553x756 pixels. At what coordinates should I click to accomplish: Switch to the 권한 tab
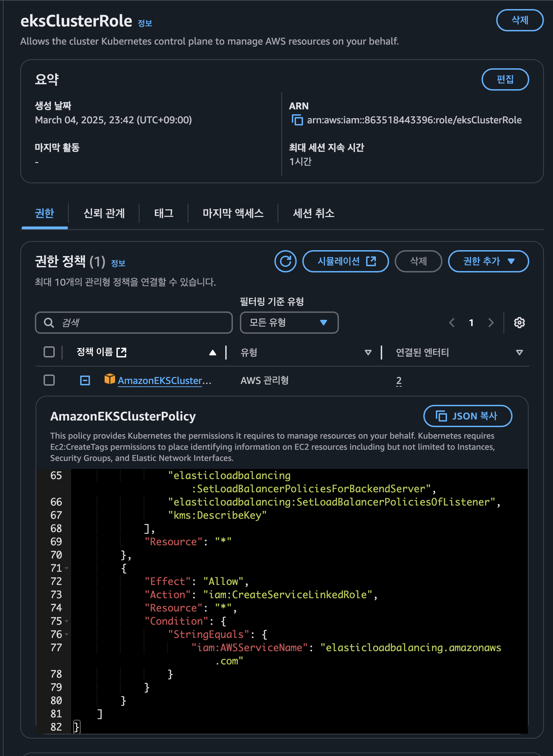45,213
